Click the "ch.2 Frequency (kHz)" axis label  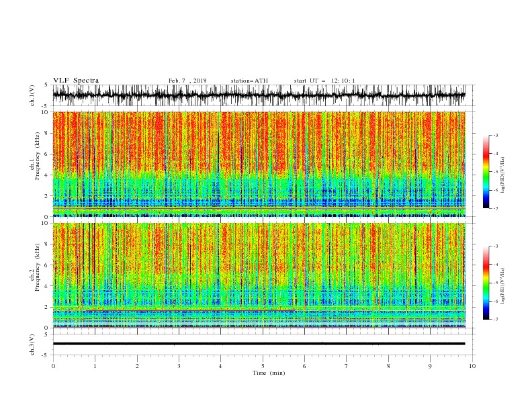[34, 267]
